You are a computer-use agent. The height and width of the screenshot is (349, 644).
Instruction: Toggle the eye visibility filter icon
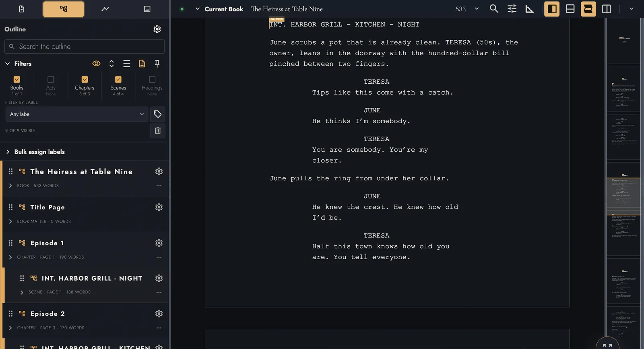[x=96, y=64]
